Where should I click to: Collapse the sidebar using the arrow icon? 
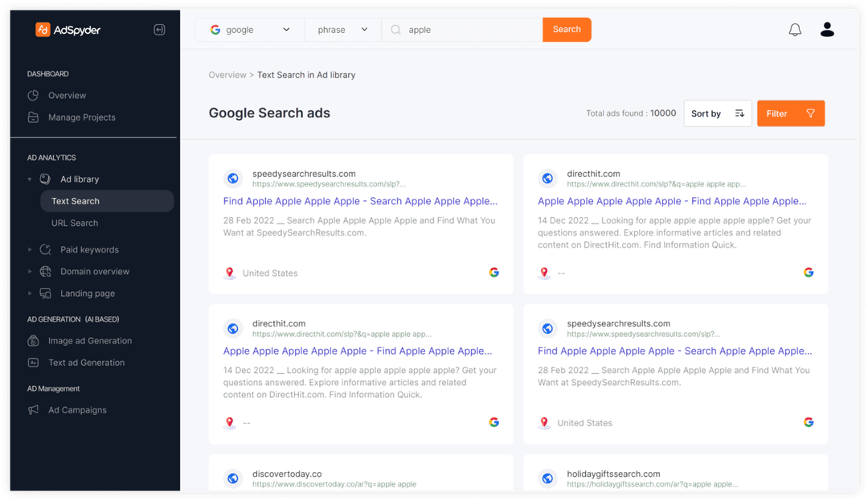click(x=159, y=29)
